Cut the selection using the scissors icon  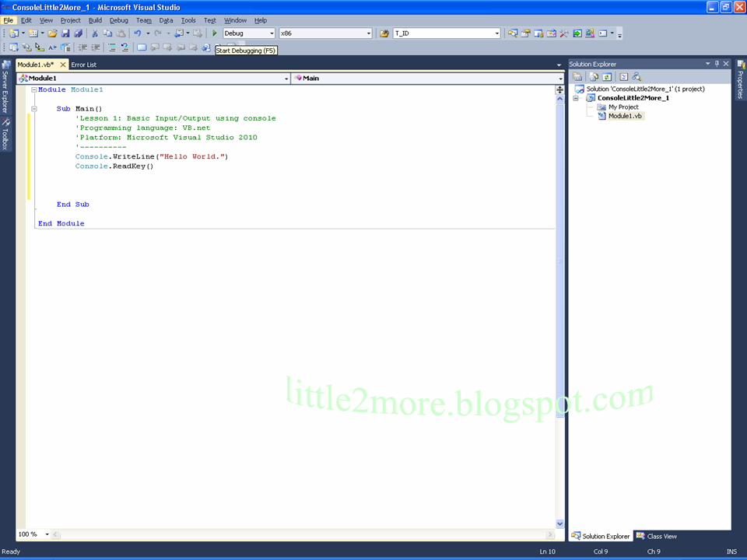point(94,33)
